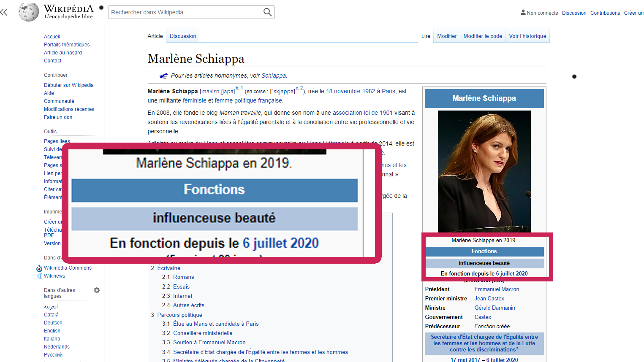Click the Wikipédia globe logo
644x362 pixels.
click(x=29, y=12)
